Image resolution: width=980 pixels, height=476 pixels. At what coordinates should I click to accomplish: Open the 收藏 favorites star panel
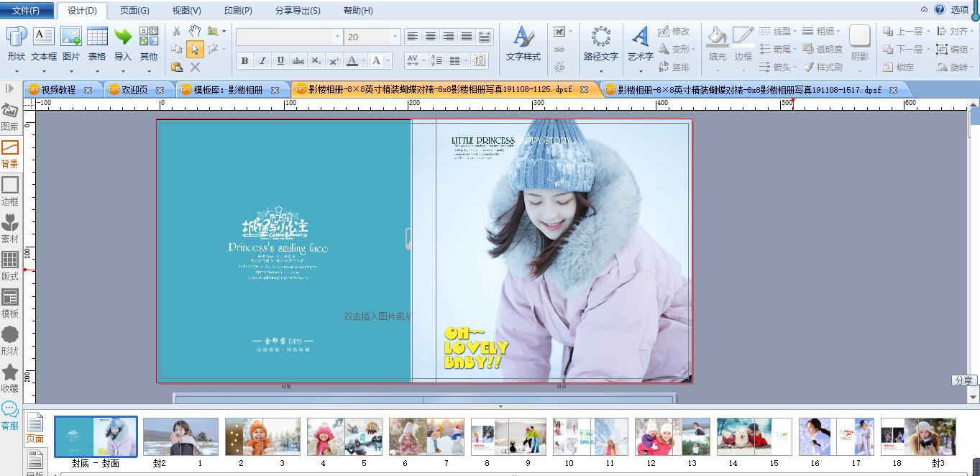pyautogui.click(x=10, y=378)
